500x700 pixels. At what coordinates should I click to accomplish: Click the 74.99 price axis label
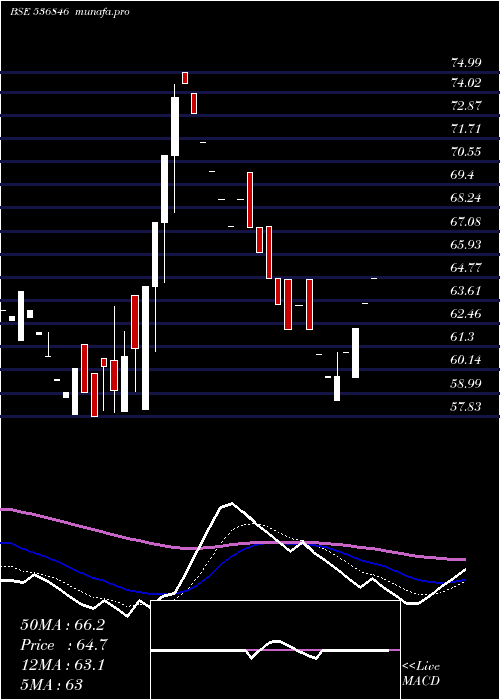click(466, 63)
